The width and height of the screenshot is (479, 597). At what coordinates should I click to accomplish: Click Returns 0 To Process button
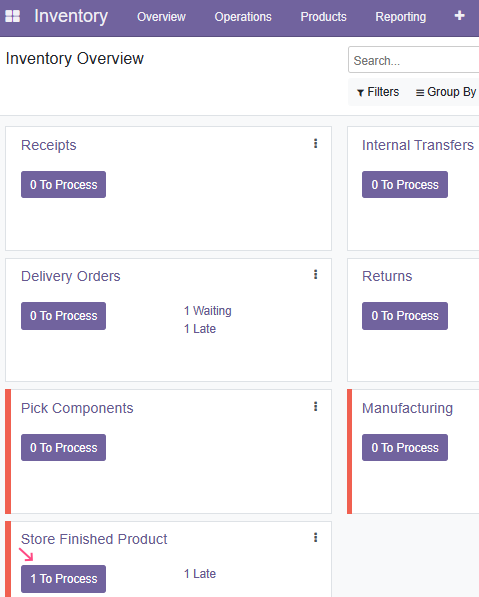(x=405, y=316)
